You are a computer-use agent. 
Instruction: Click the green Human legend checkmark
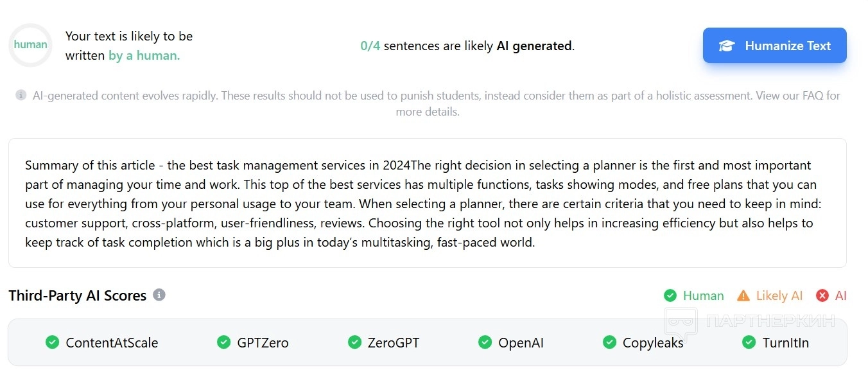click(x=670, y=295)
